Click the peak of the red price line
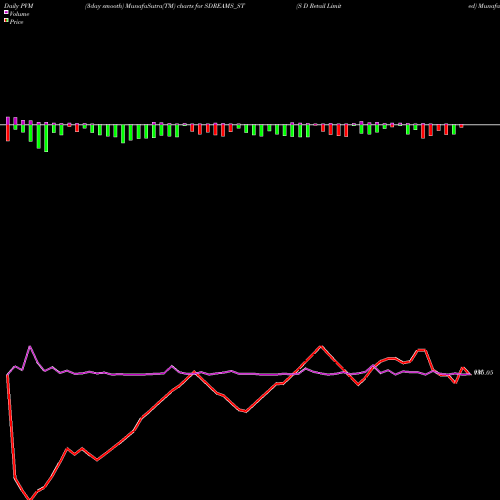The image size is (500, 500). (x=321, y=346)
